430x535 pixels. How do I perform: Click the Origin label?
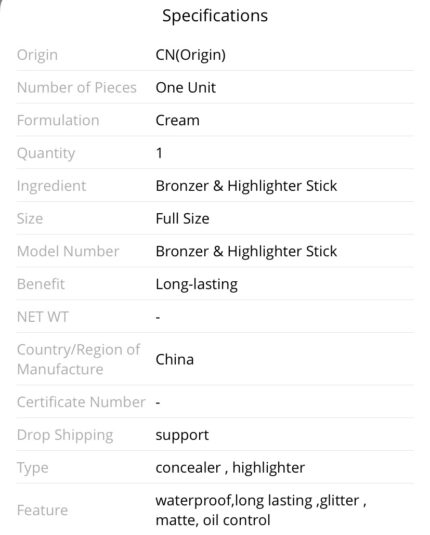(x=37, y=55)
